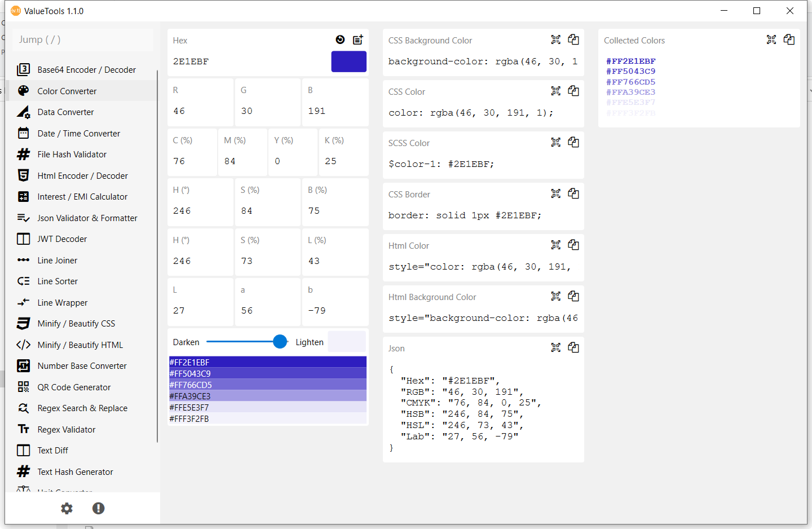Viewport: 812px width, 529px height.
Task: Add hex color to collection icon
Action: [x=358, y=39]
